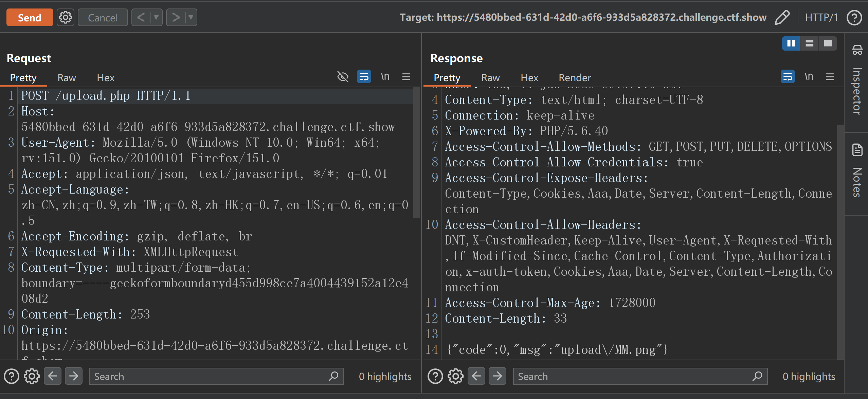Open Response search help icon

435,376
